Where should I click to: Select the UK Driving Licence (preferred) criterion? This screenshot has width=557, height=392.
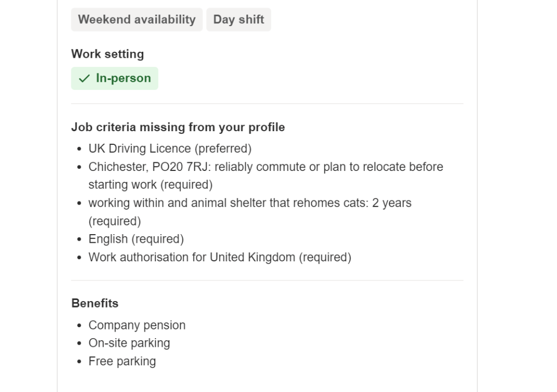[170, 148]
